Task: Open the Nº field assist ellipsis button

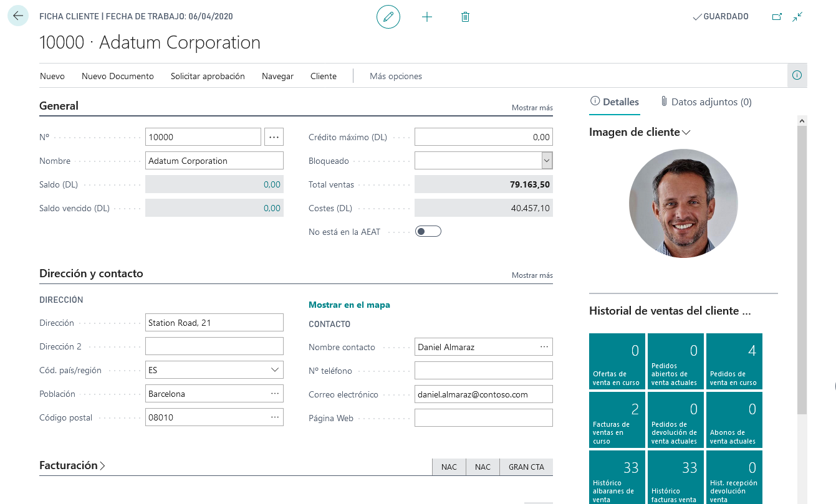Action: tap(274, 137)
